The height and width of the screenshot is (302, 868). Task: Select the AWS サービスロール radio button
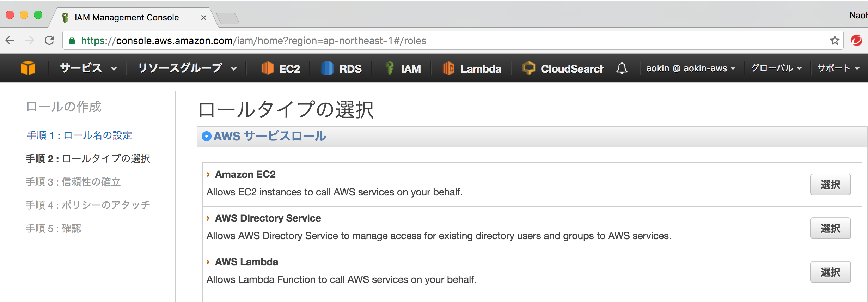coord(206,136)
